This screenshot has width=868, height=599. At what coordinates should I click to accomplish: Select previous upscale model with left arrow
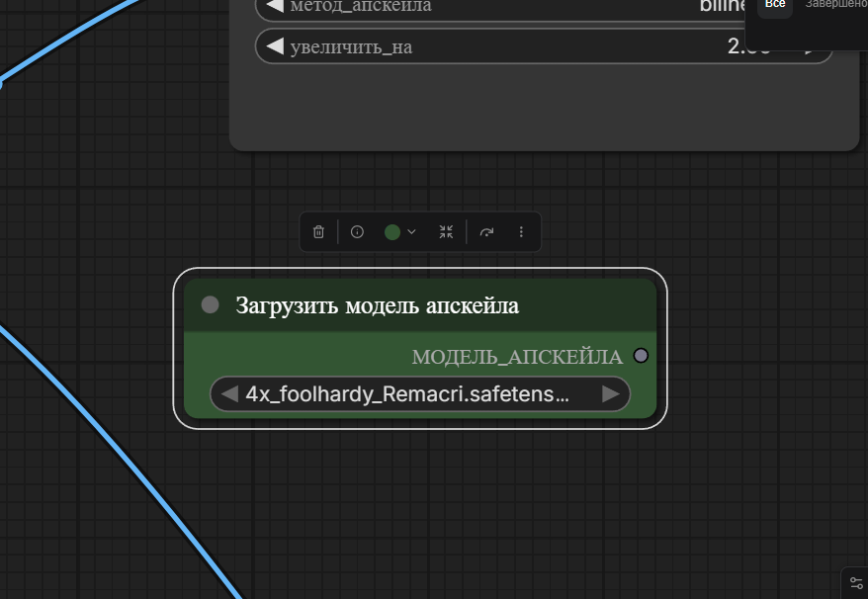click(x=229, y=394)
